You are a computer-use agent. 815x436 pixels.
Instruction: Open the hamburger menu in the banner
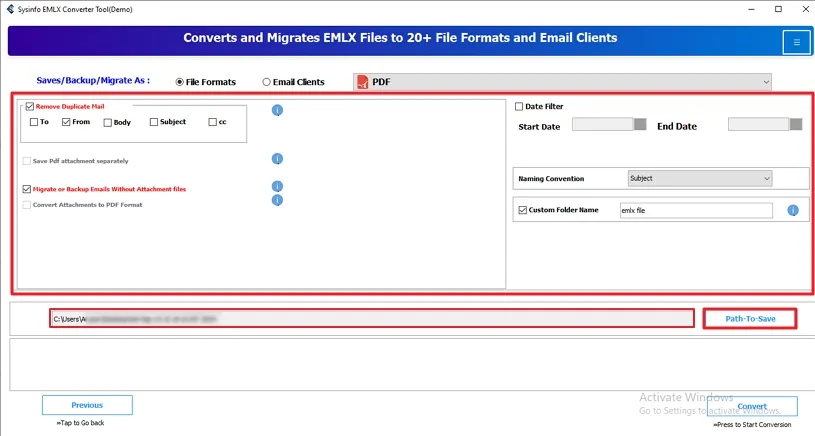796,42
